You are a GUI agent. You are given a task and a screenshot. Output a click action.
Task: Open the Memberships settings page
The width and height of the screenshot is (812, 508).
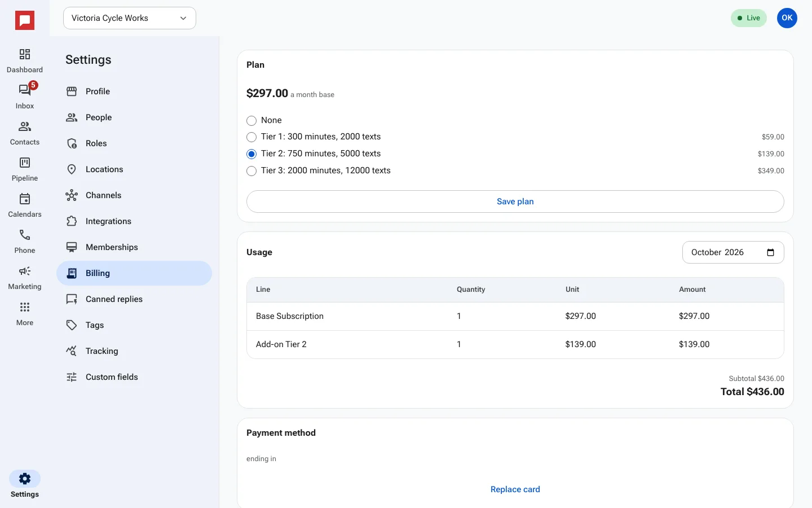tap(134, 247)
